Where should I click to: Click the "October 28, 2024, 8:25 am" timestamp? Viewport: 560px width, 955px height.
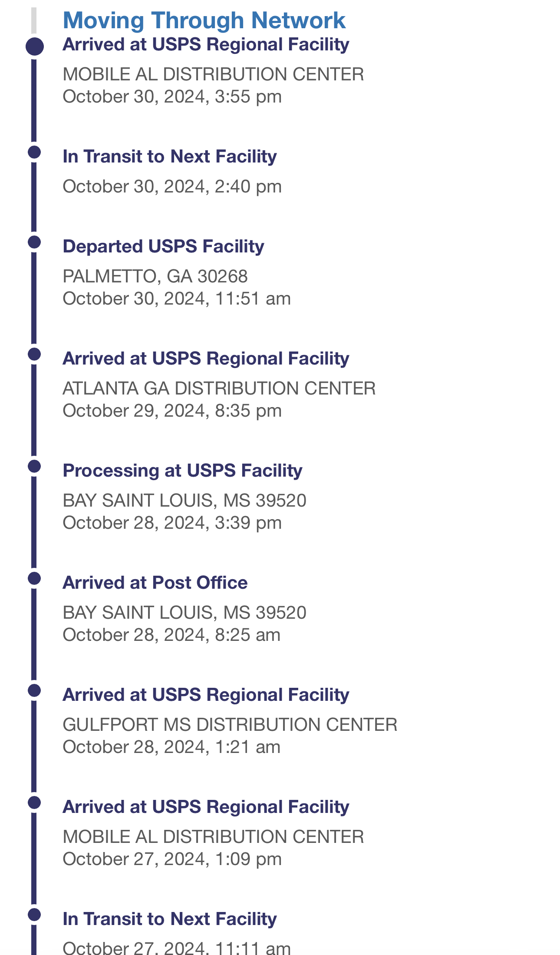pos(171,635)
